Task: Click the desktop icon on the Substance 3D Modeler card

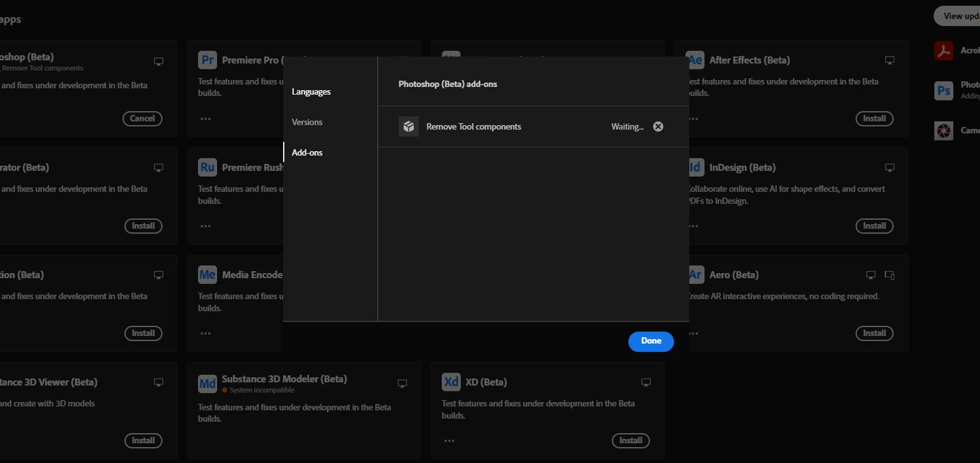Action: [402, 384]
